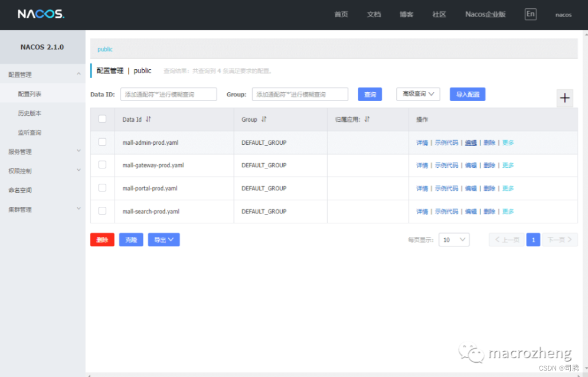Check the mall-admin-prod.yaml row checkbox
The width and height of the screenshot is (588, 377).
(102, 142)
